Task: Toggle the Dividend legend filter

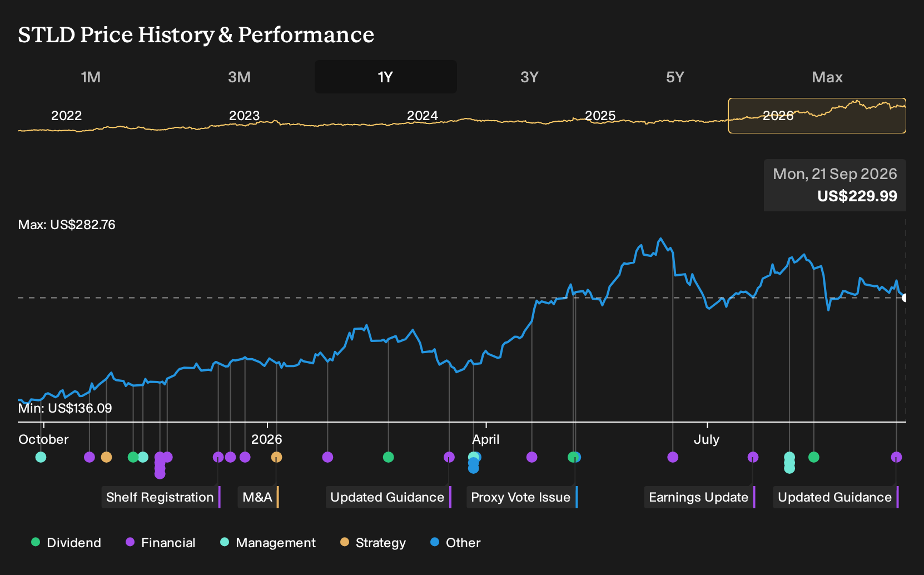Action: (x=66, y=543)
